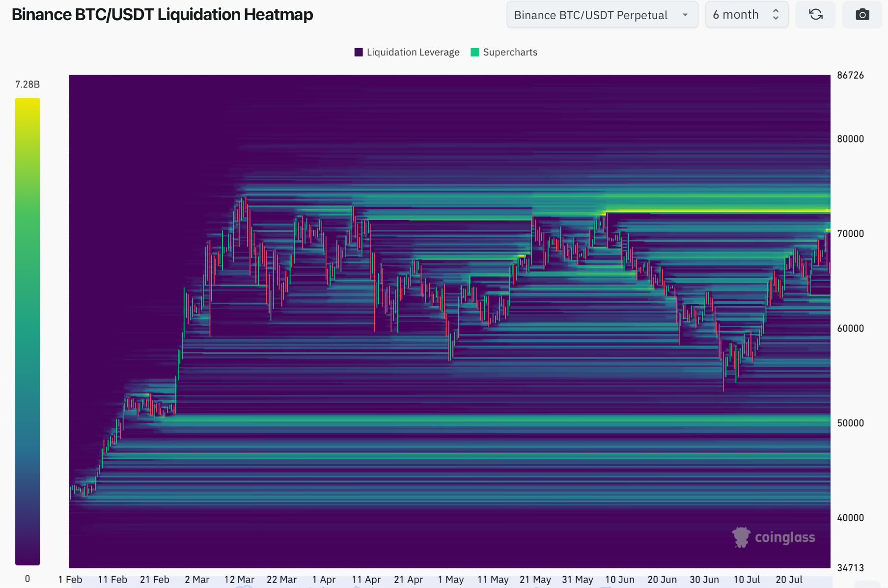Click the 1 Feb date axis label
Image resolution: width=888 pixels, height=588 pixels.
pyautogui.click(x=70, y=580)
